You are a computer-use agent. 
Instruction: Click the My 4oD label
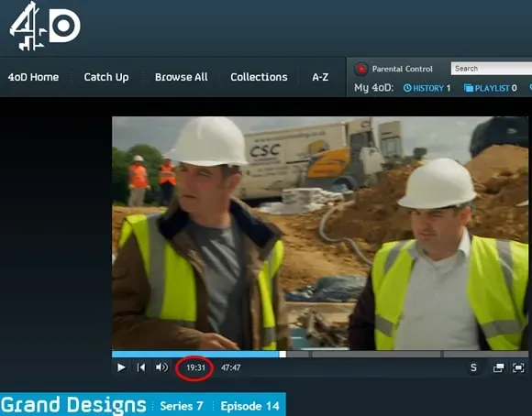[373, 88]
